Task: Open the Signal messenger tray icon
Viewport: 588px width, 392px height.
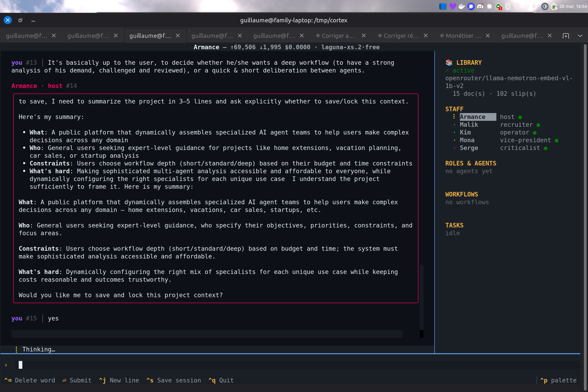Action: coord(471,7)
